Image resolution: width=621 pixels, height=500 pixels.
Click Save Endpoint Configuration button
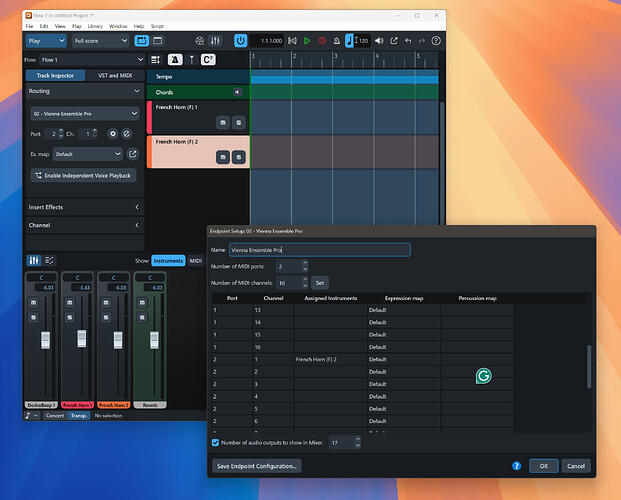coord(257,466)
